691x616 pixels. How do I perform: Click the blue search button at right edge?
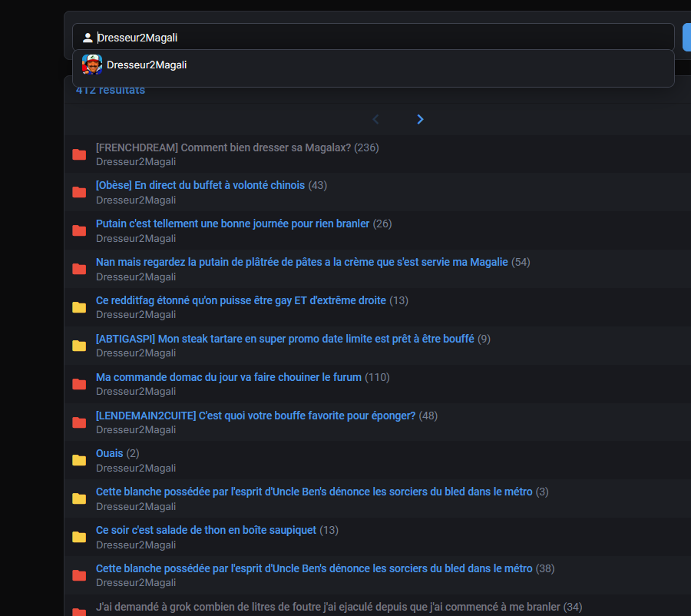686,38
